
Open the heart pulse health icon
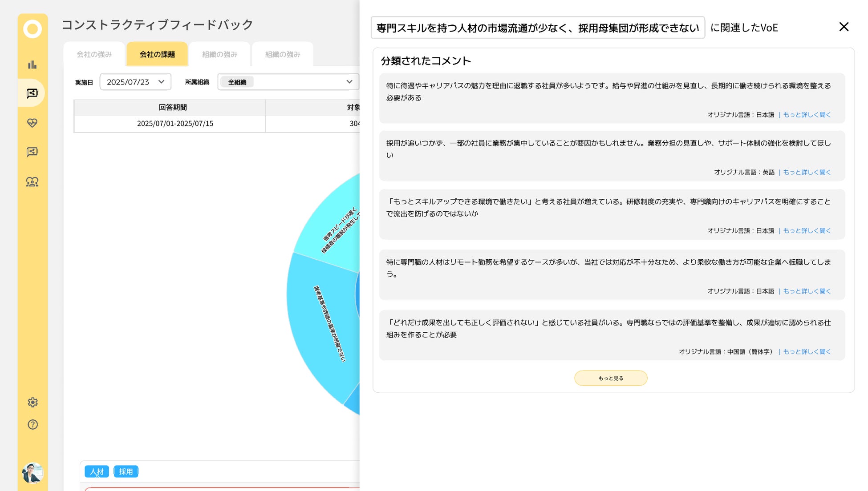(32, 123)
